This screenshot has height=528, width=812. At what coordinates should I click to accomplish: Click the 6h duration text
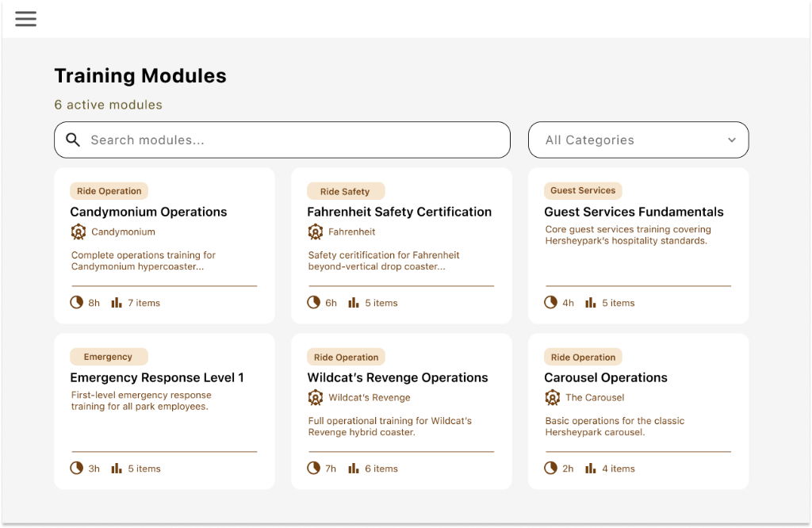pyautogui.click(x=331, y=303)
